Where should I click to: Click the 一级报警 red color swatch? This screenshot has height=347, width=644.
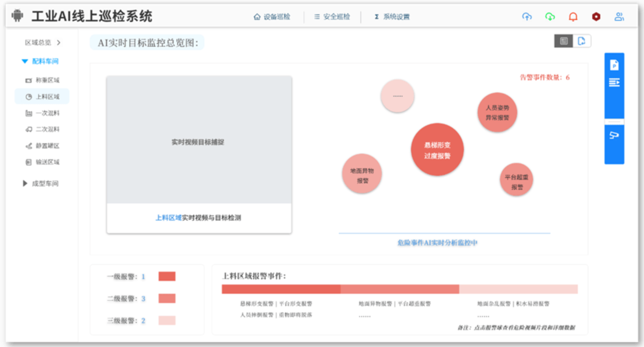(x=167, y=276)
